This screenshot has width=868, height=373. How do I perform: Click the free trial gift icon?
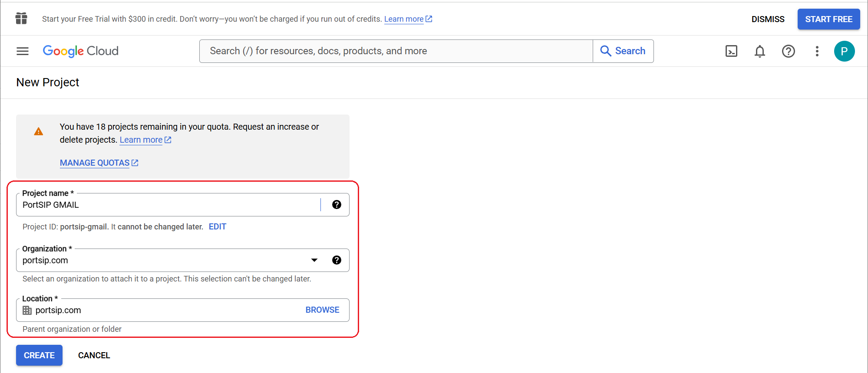click(21, 19)
